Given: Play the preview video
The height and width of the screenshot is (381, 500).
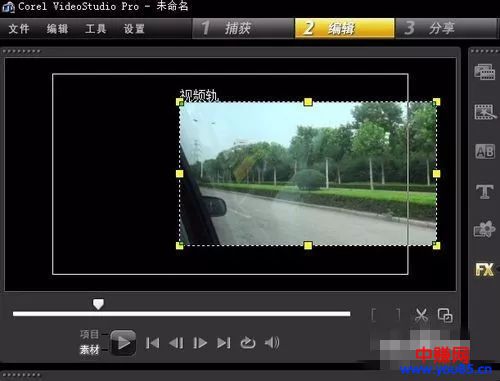Looking at the screenshot, I should click(x=123, y=343).
